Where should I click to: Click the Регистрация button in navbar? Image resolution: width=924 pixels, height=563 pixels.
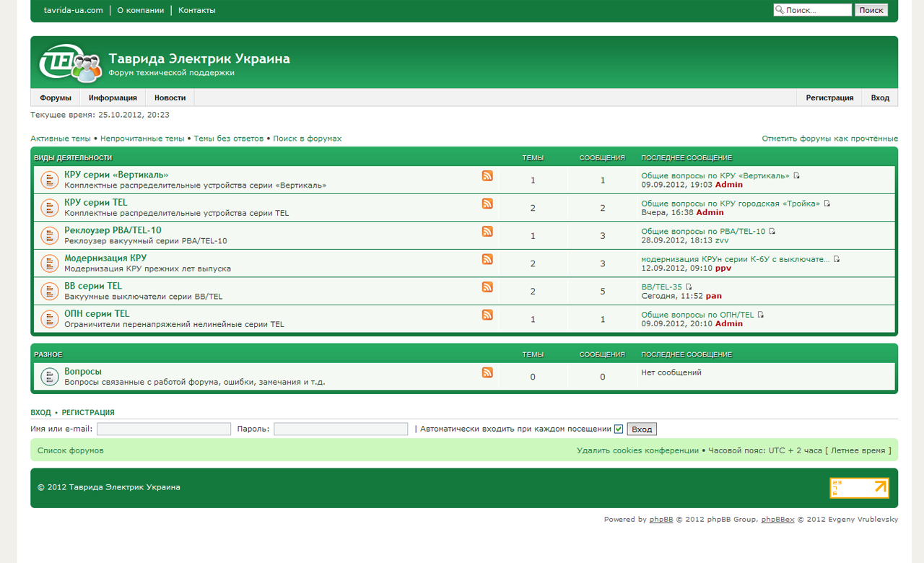point(829,98)
